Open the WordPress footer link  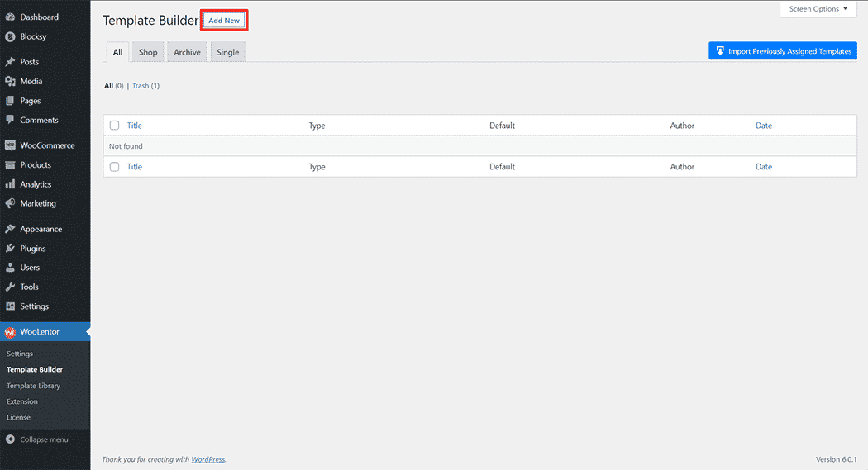tap(208, 459)
